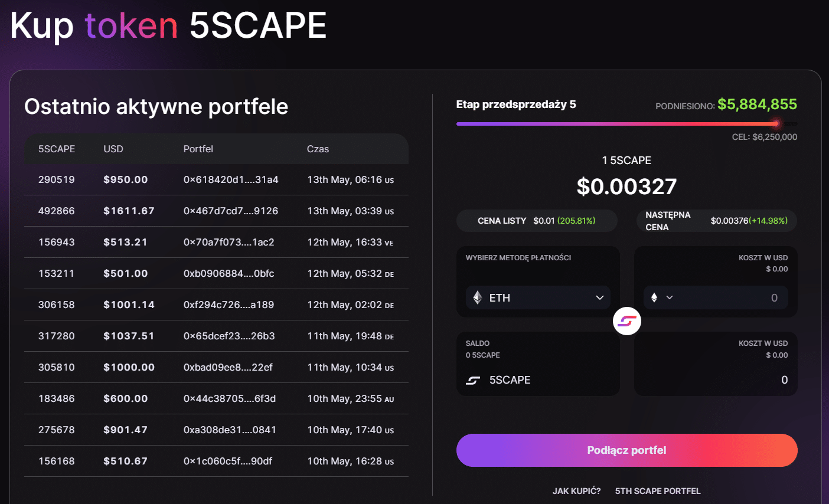The width and height of the screenshot is (829, 504).
Task: Expand the currency chevron in cost field
Action: 670,297
